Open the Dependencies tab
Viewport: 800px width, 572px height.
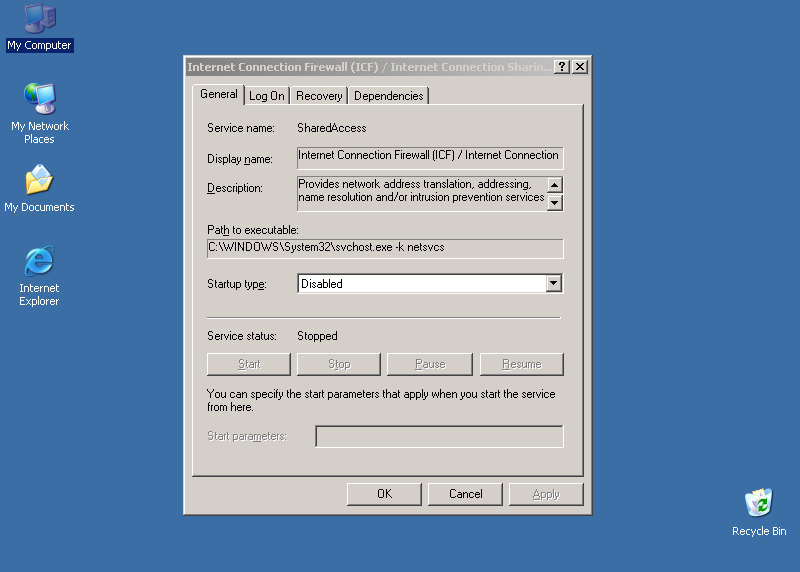point(388,96)
